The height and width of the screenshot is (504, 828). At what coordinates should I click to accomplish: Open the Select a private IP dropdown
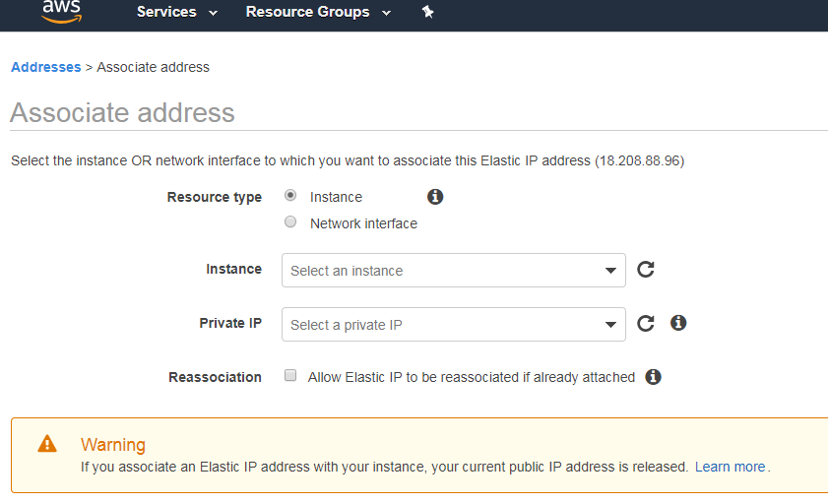point(454,325)
